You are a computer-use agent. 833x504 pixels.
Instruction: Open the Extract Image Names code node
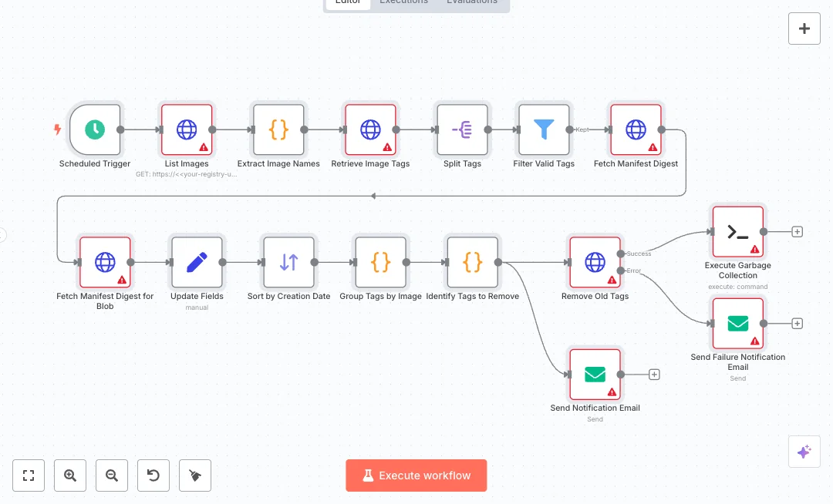[x=278, y=130]
